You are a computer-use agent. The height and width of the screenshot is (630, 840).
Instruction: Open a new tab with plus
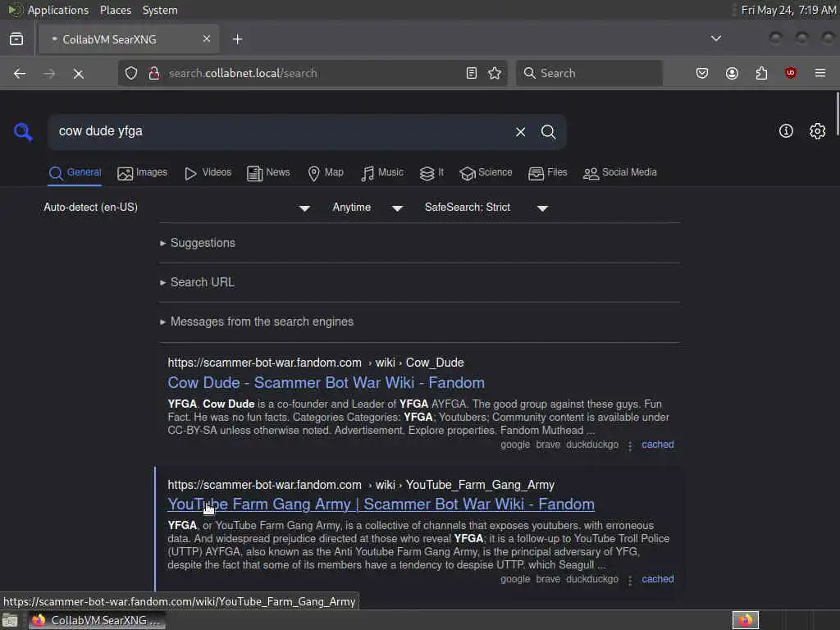pyautogui.click(x=237, y=39)
